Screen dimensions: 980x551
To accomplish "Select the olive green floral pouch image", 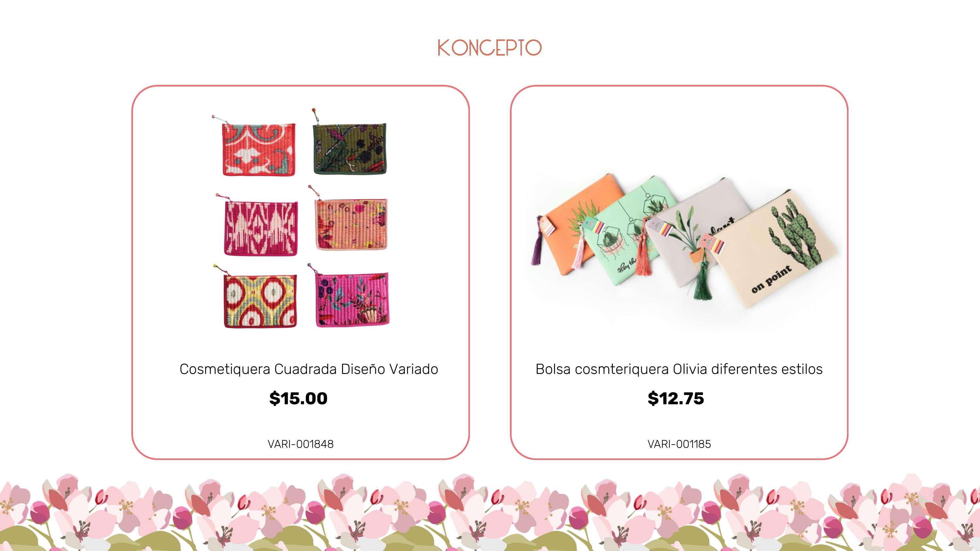I will pos(350,149).
